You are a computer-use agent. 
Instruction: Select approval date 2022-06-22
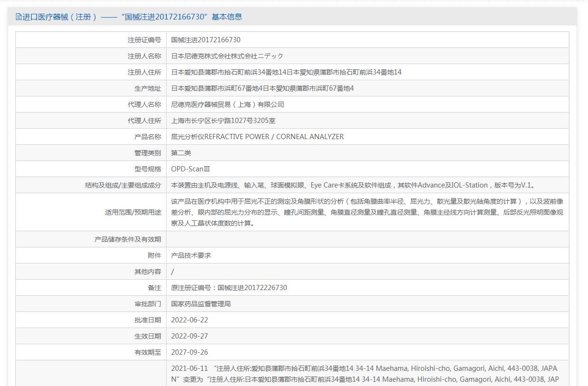pyautogui.click(x=189, y=320)
